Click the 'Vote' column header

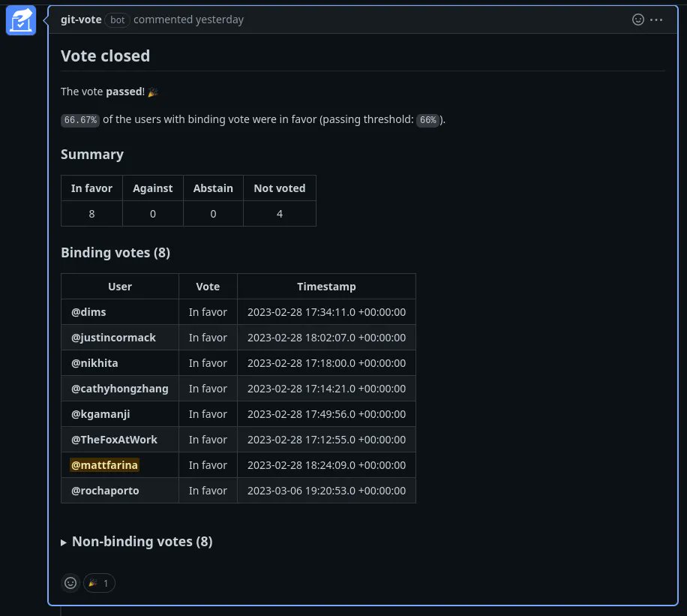pyautogui.click(x=208, y=287)
